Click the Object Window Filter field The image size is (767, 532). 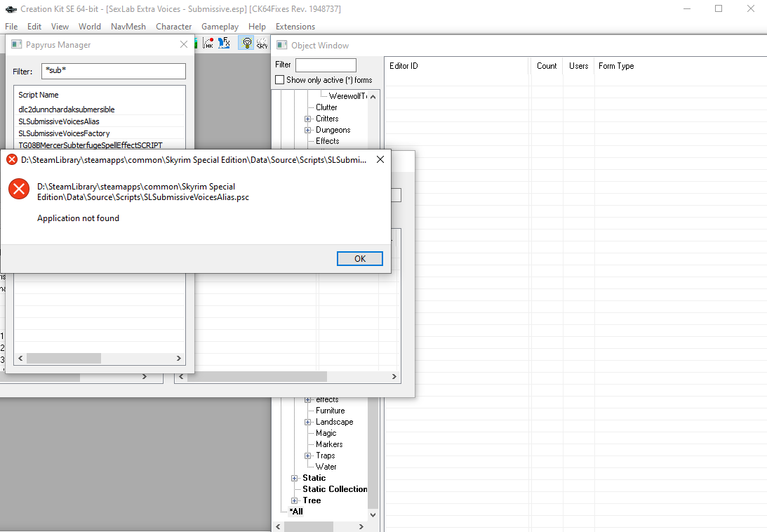point(326,65)
